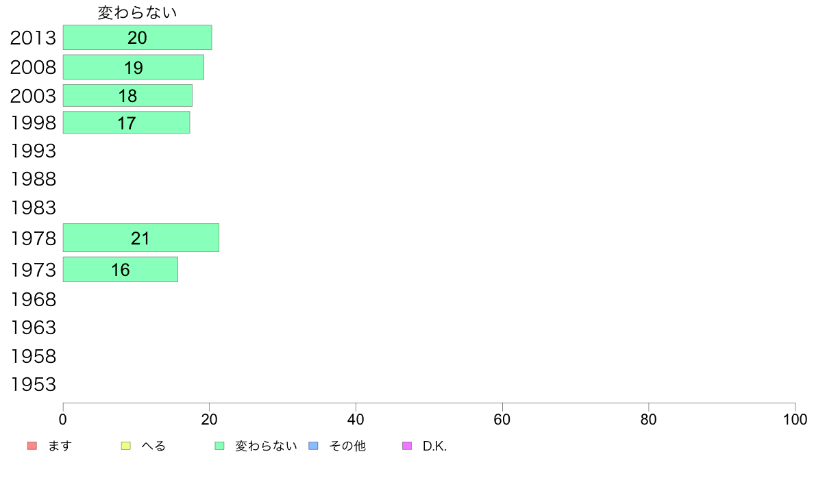Select the 1998 bar showing 17
This screenshot has height=504, width=814.
coord(127,123)
